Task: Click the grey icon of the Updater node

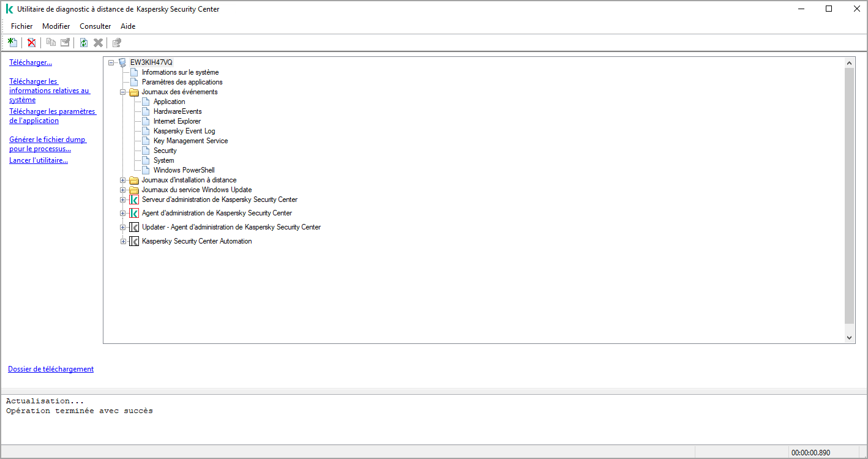Action: (134, 227)
